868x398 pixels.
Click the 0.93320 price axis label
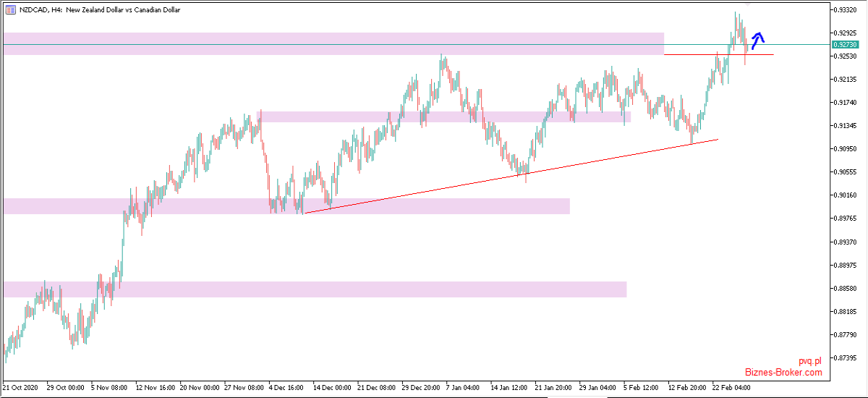pyautogui.click(x=845, y=9)
